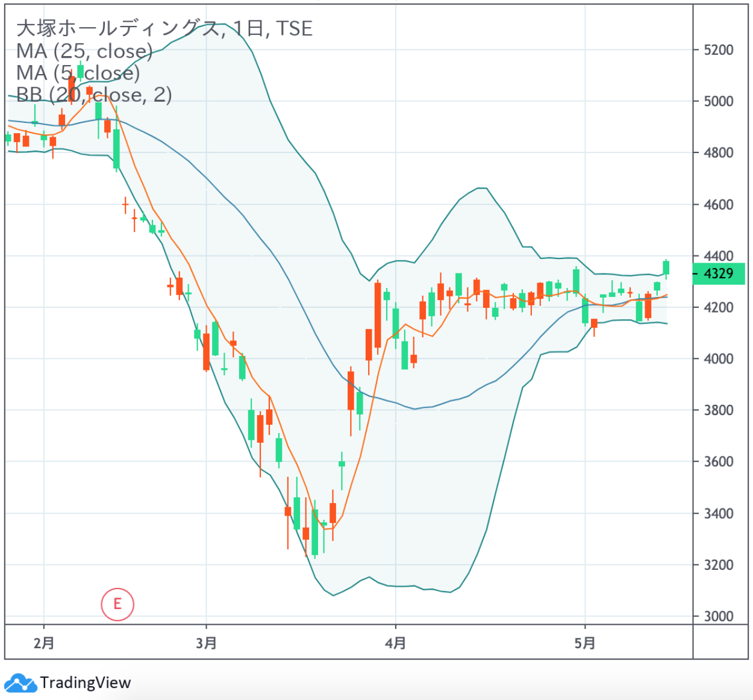Select the MA (25, close) indicator legend
This screenshot has width=753, height=700.
click(84, 51)
